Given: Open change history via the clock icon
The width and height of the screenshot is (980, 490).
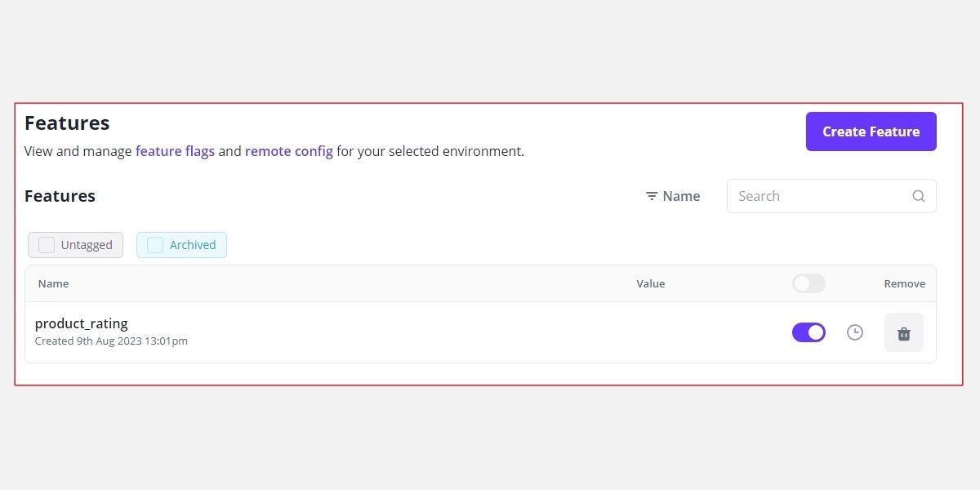Looking at the screenshot, I should pyautogui.click(x=854, y=332).
